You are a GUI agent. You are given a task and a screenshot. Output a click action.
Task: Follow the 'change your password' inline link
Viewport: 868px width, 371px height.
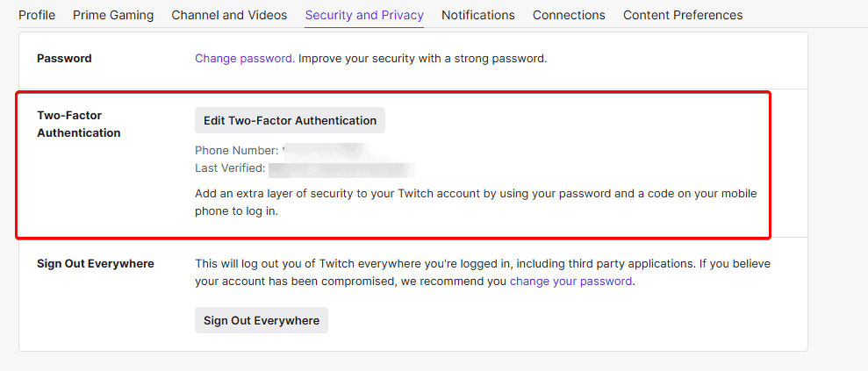click(570, 282)
